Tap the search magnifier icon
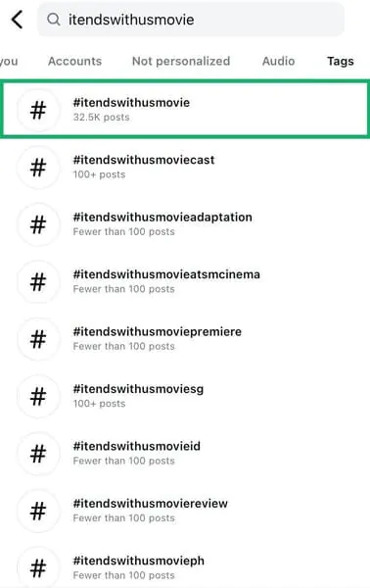The image size is (370, 588). pyautogui.click(x=54, y=20)
